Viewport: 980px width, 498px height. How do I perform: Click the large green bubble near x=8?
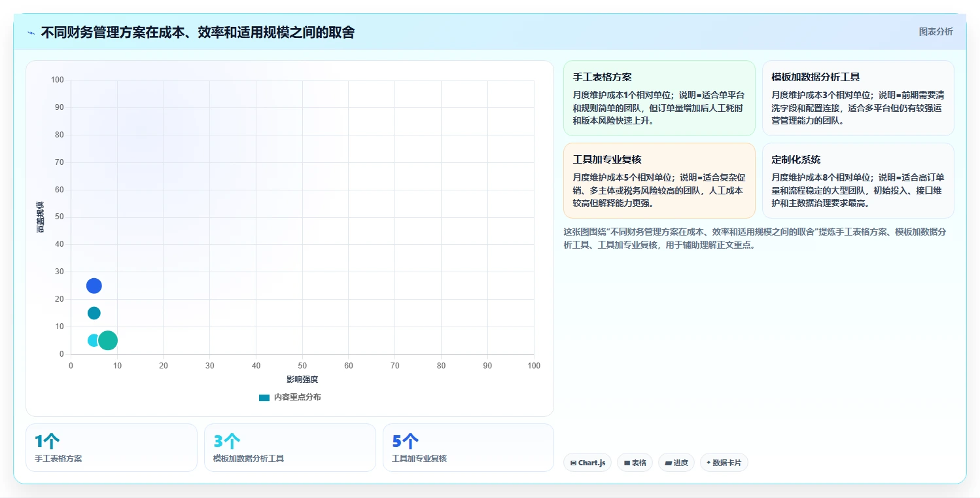point(108,340)
